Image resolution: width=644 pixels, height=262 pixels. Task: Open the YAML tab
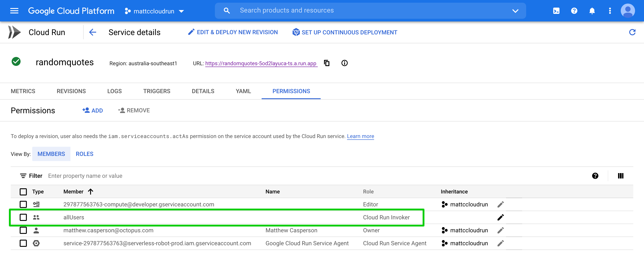click(x=243, y=91)
